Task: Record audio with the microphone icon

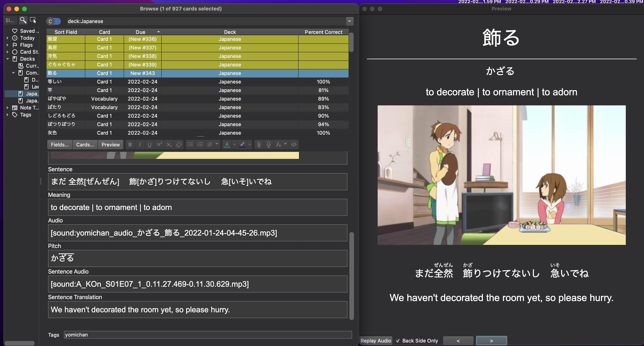Action: [x=269, y=145]
